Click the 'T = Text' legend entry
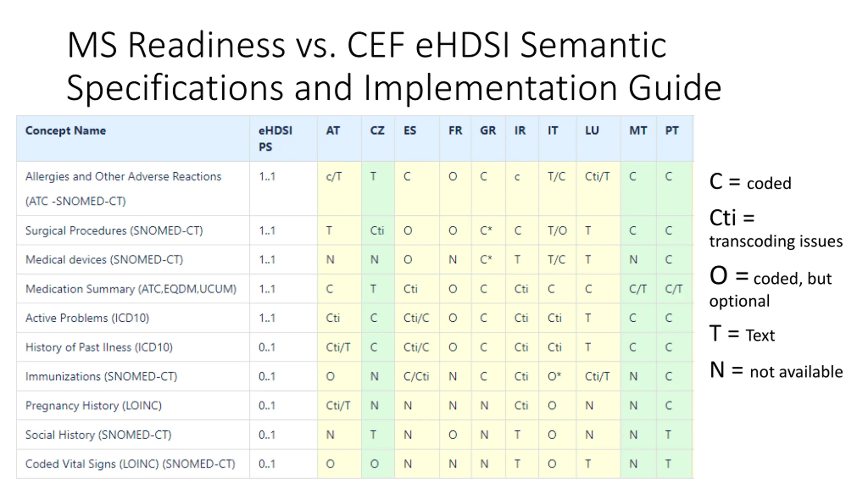The height and width of the screenshot is (488, 868). pyautogui.click(x=742, y=334)
